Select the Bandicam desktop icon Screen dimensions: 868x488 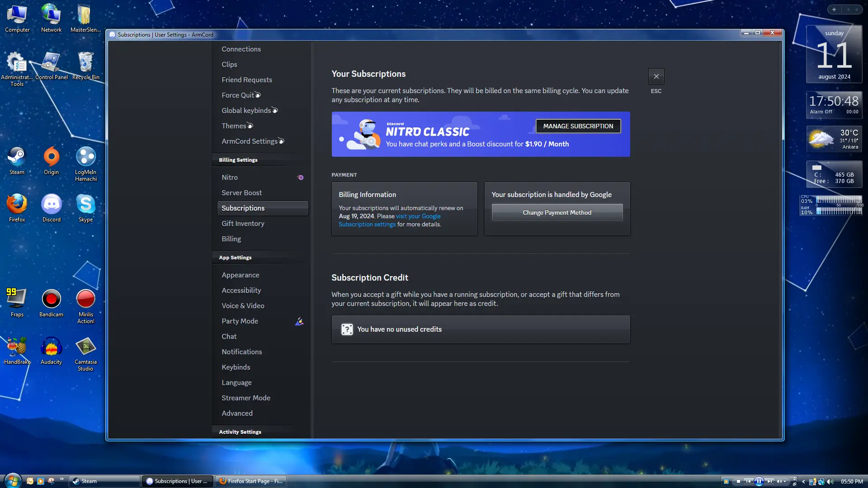coord(51,303)
